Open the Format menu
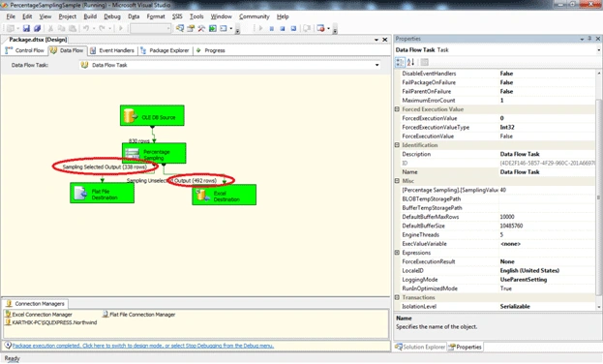The image size is (603, 364). point(156,16)
